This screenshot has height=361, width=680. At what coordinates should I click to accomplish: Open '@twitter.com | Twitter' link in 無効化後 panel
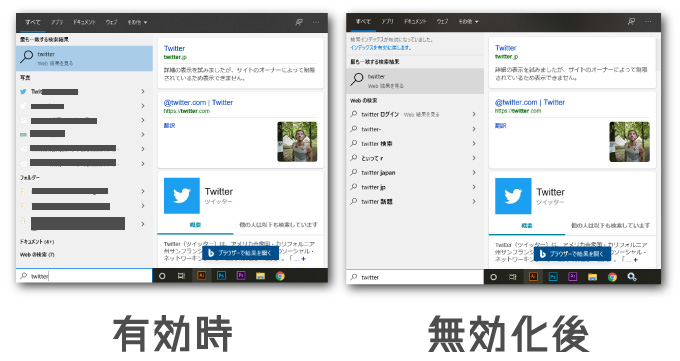pos(530,102)
